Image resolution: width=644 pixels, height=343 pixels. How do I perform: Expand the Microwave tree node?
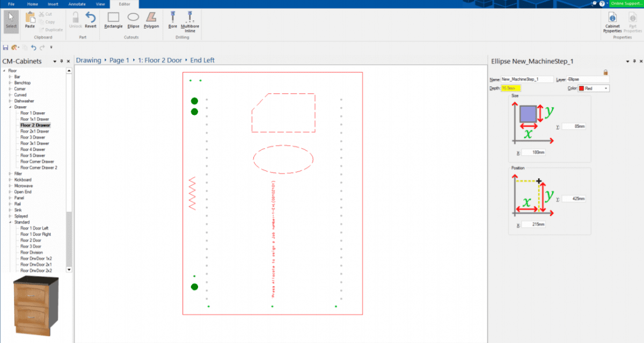[10, 186]
